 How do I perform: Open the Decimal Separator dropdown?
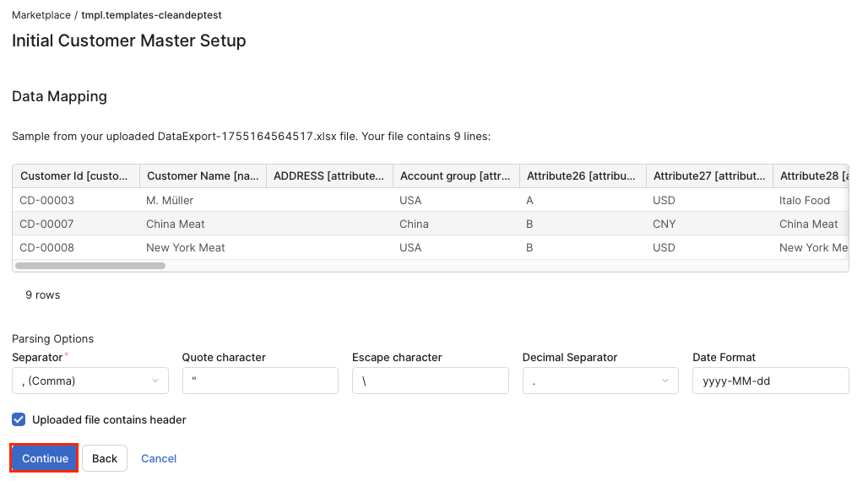point(599,381)
